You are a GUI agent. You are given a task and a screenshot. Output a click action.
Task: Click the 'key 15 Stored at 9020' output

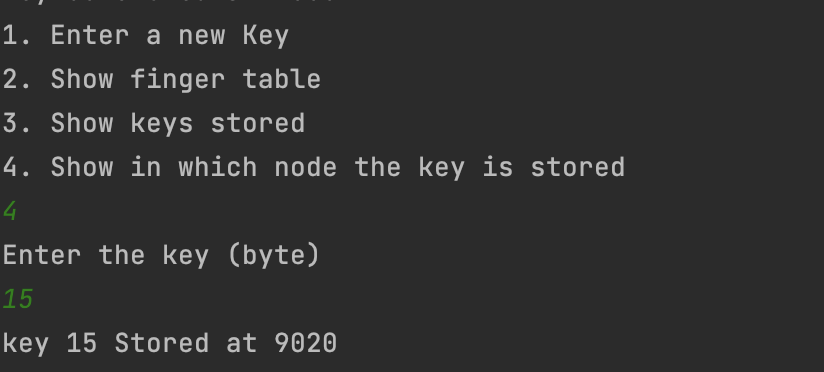(x=170, y=344)
